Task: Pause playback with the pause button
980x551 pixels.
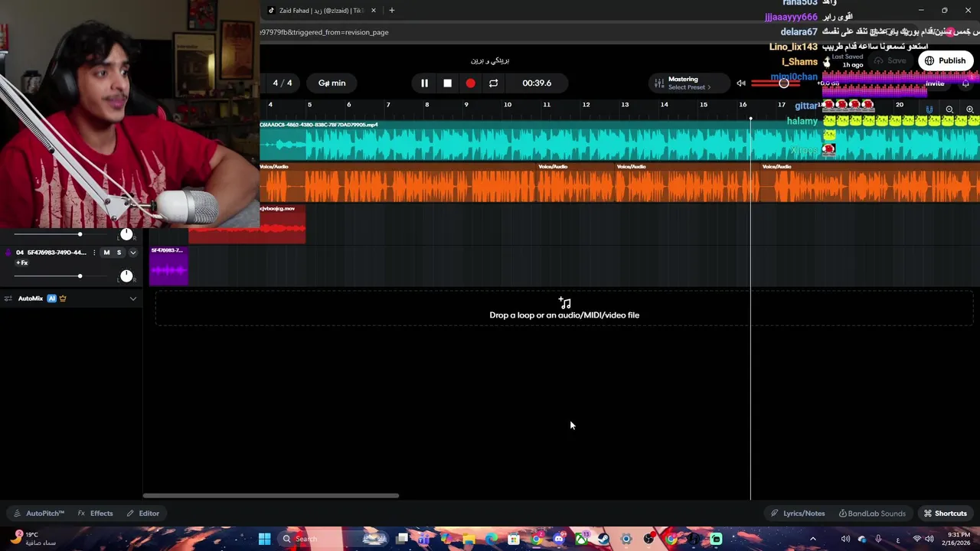Action: [424, 83]
